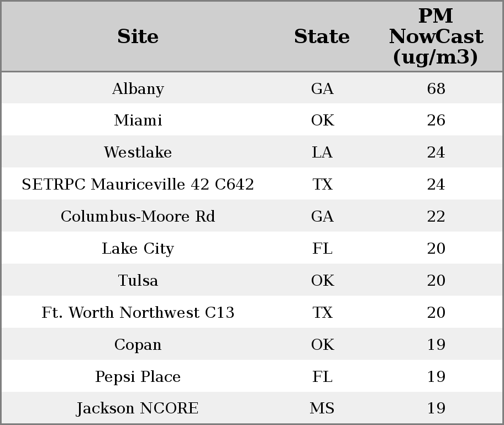Select the MS state cell
Viewport: 504px width, 425px height.
coord(322,408)
